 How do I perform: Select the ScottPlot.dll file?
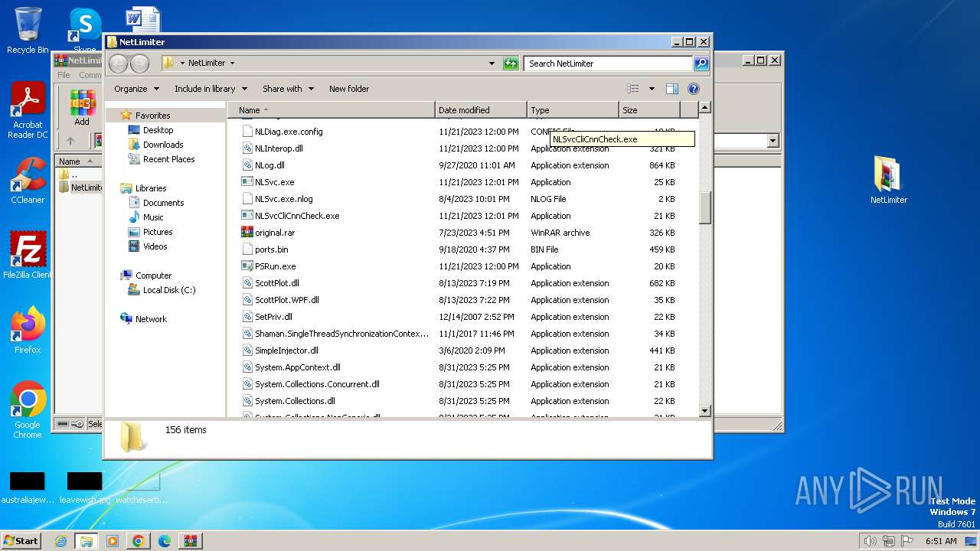point(276,283)
